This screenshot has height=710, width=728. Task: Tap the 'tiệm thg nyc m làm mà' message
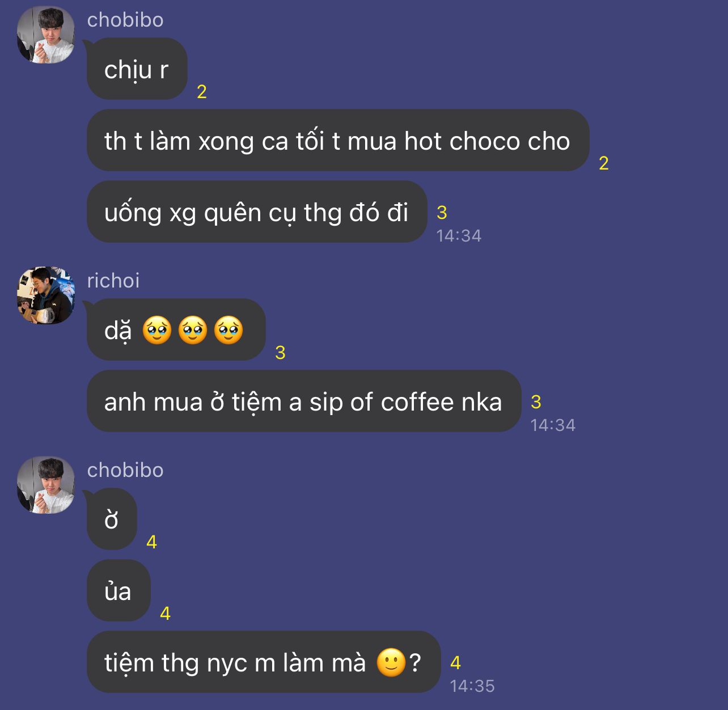(x=263, y=662)
